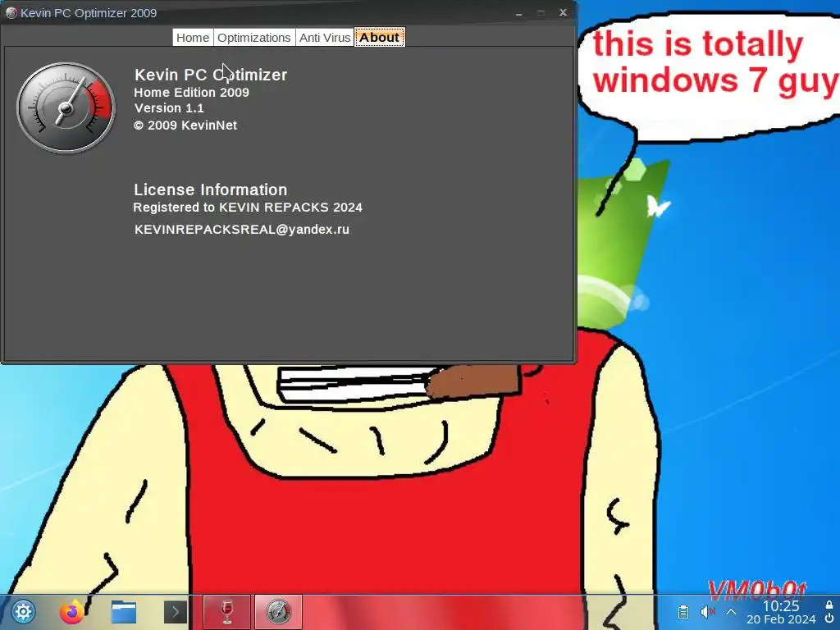Open the Anti Virus tab
This screenshot has height=630, width=840.
coord(325,38)
